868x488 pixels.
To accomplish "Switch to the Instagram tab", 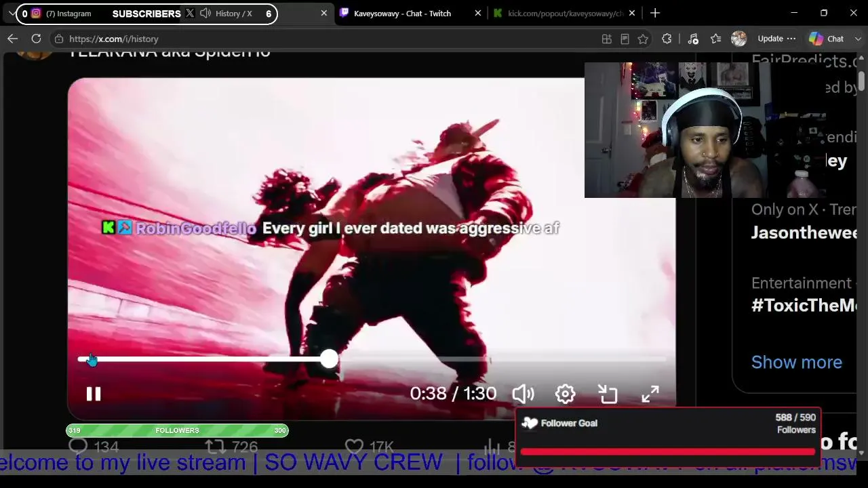I will pyautogui.click(x=68, y=14).
